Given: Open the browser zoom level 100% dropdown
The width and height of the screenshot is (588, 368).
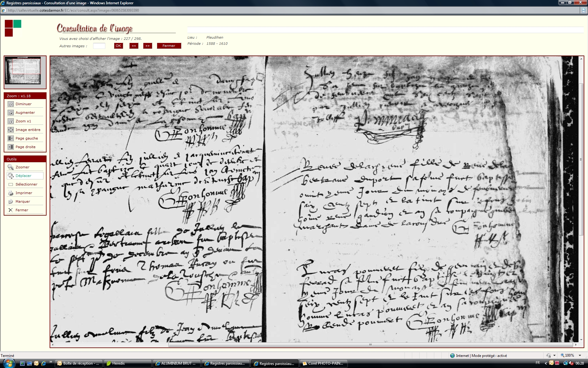Looking at the screenshot, I should 580,355.
